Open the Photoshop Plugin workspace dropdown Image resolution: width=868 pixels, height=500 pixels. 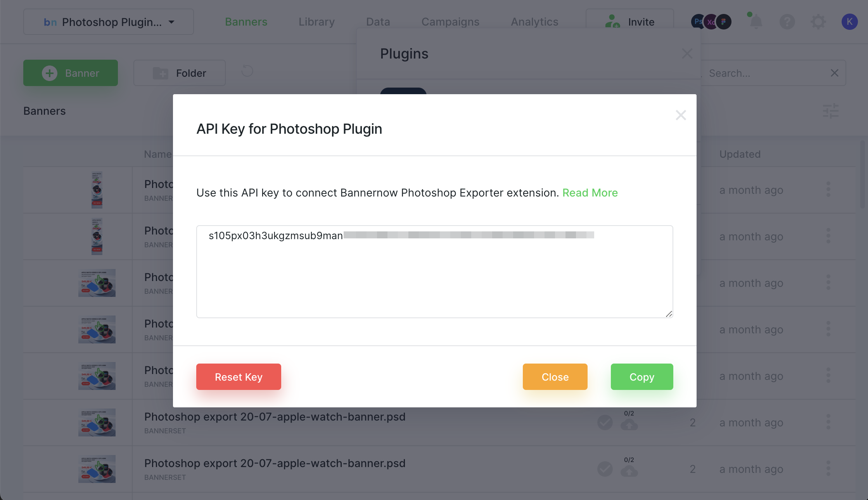tap(109, 22)
